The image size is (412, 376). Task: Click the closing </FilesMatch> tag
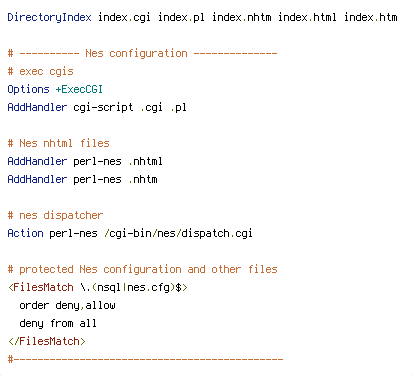coord(47,341)
